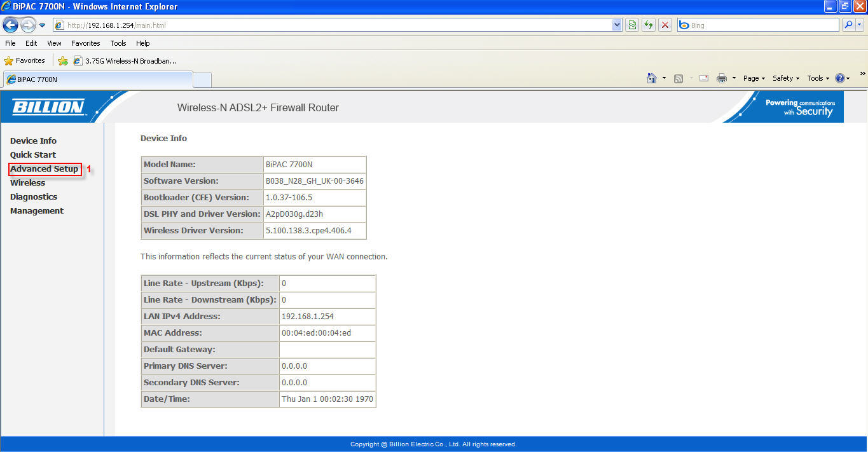Click the Stop loading red X icon
Viewport: 868px width, 452px height.
click(665, 25)
